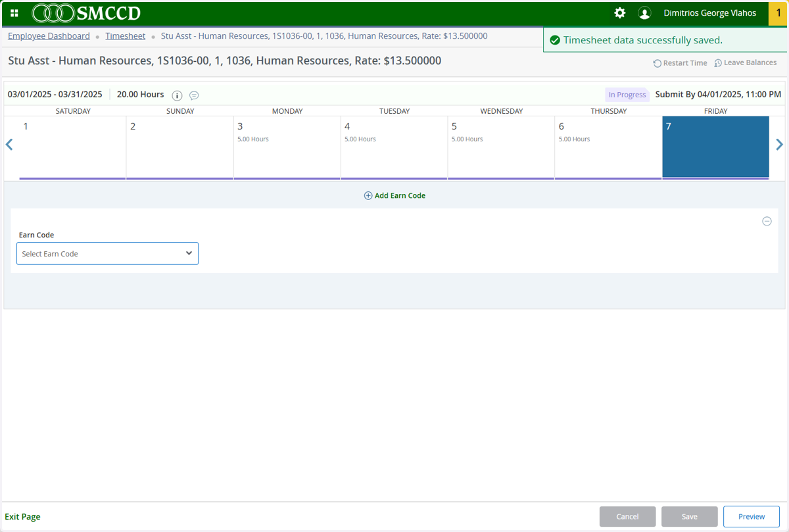Open the Timesheet breadcrumb link
The height and width of the screenshot is (532, 789).
(x=125, y=36)
